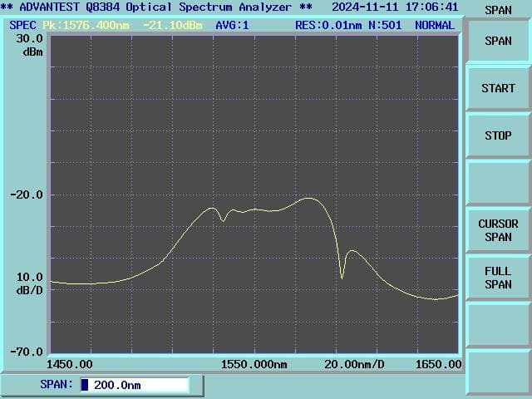Select the 1550.000nm center wavelength label
Screen dimensions: 532x399
254,364
